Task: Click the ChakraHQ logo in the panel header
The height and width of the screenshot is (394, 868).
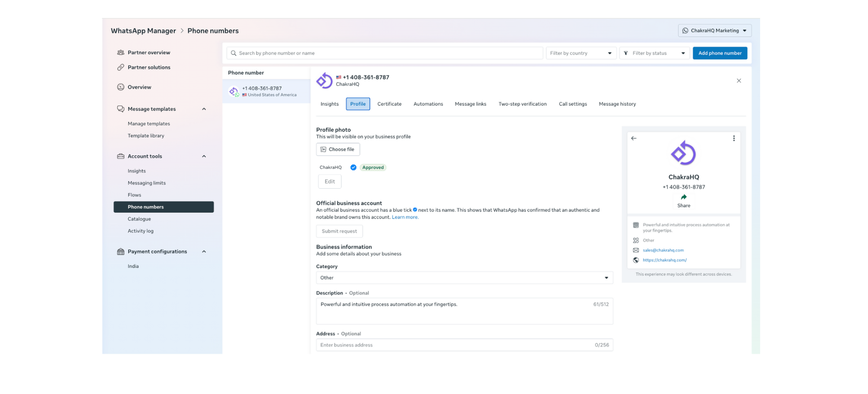Action: tap(324, 81)
